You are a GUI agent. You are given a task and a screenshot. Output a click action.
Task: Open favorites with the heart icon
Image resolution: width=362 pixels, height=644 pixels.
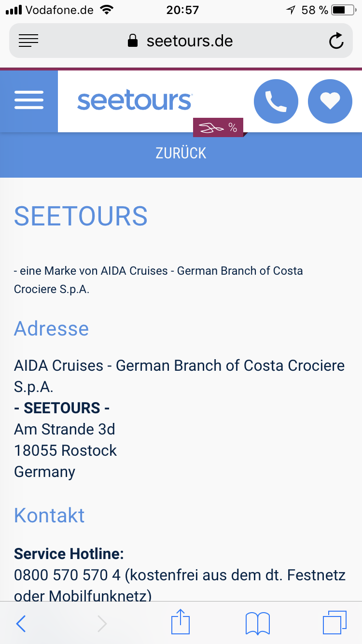click(x=330, y=101)
